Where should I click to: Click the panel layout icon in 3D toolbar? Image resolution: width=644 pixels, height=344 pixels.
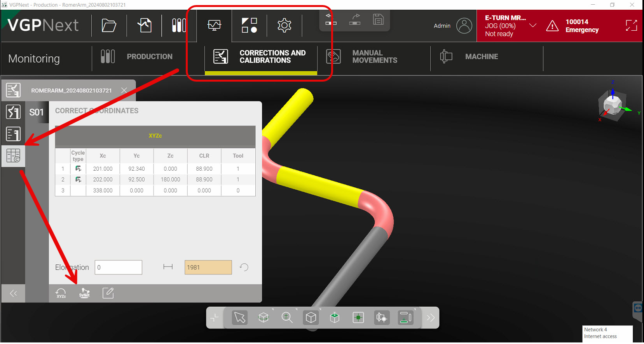click(x=405, y=318)
